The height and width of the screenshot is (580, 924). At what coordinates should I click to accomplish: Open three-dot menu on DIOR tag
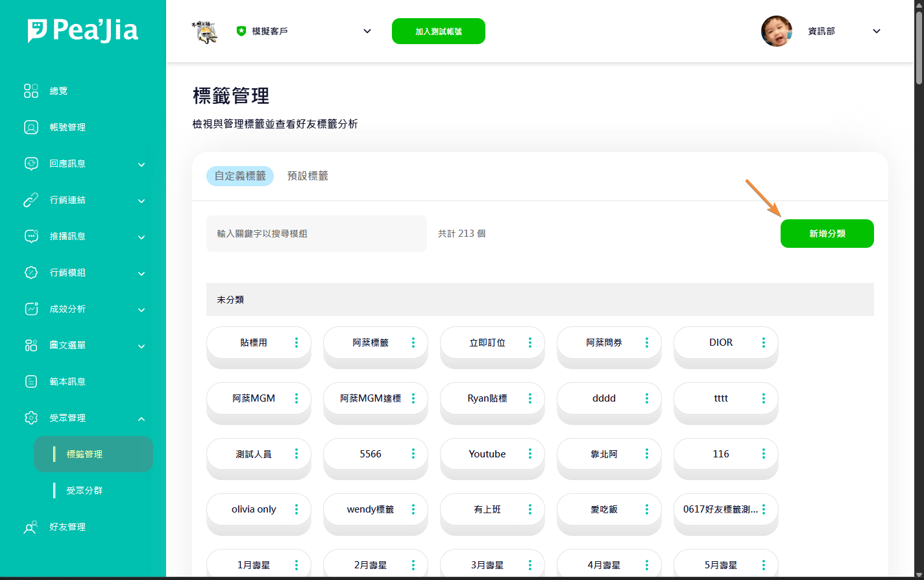point(763,343)
